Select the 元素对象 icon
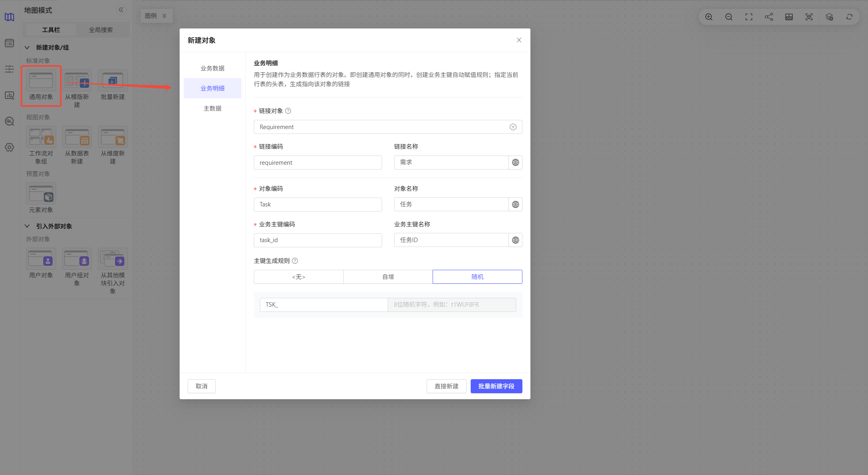Screen dimensions: 868x475 [41, 193]
